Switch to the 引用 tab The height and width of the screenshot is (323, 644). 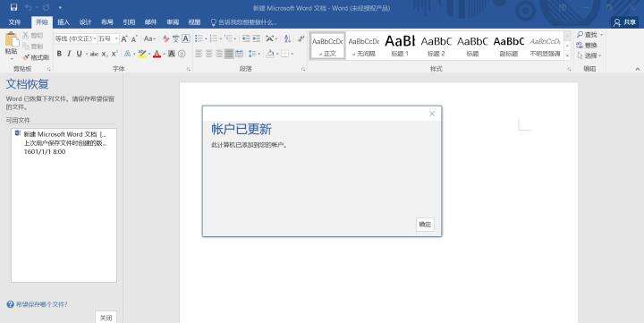click(x=129, y=22)
